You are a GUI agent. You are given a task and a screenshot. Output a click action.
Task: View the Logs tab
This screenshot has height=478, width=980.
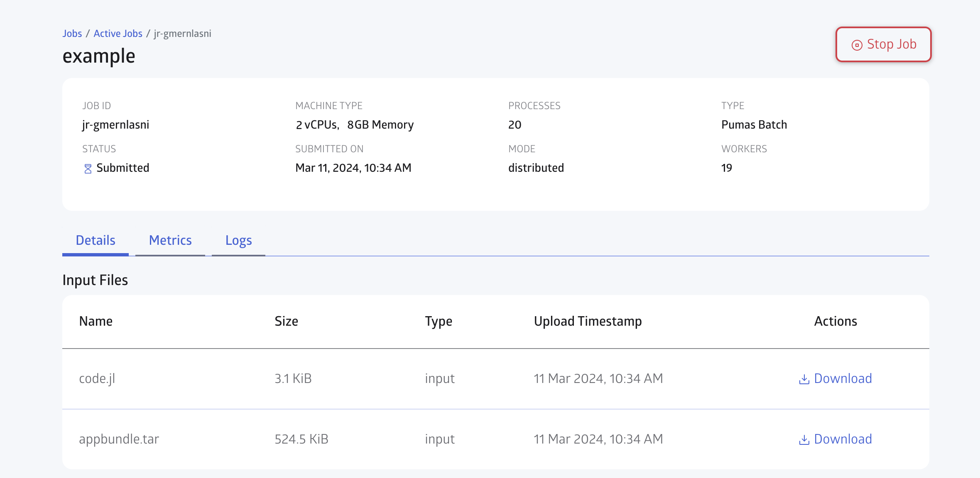click(238, 241)
